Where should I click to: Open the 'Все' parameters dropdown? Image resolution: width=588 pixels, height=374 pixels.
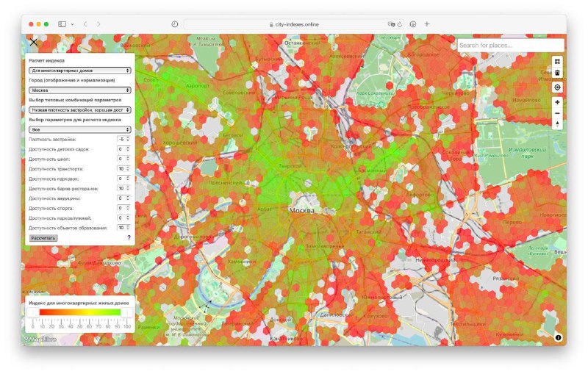(80, 129)
